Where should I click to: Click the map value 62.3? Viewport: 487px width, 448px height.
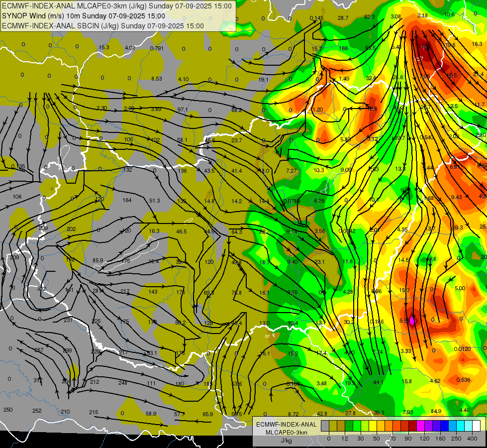(x=370, y=17)
